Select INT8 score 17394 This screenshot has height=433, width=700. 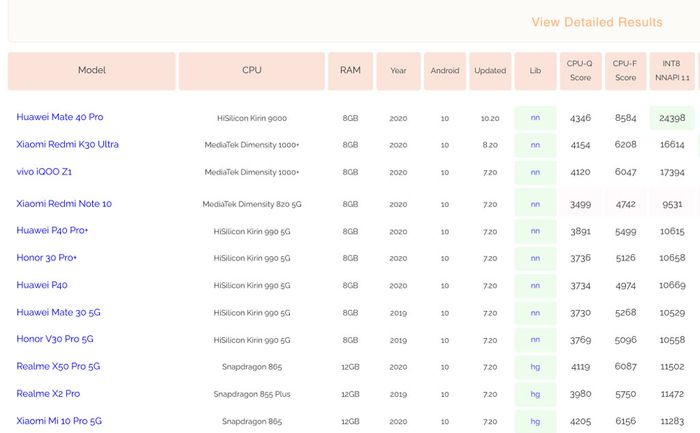[672, 172]
